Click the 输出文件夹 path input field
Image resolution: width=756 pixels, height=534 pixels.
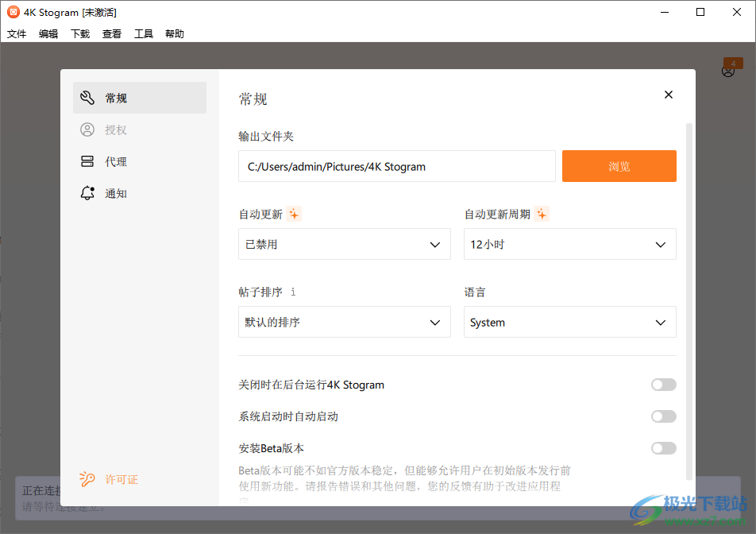397,166
